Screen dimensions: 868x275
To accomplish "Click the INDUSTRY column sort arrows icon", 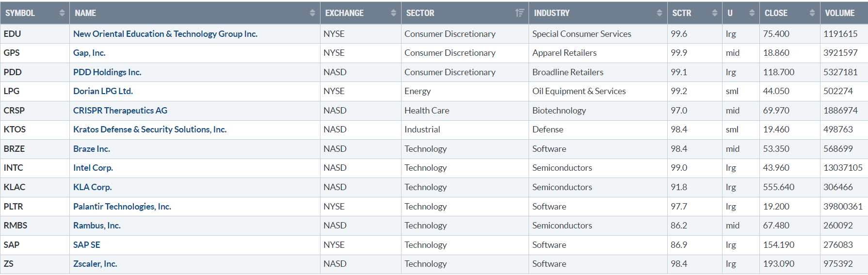I will pos(659,13).
